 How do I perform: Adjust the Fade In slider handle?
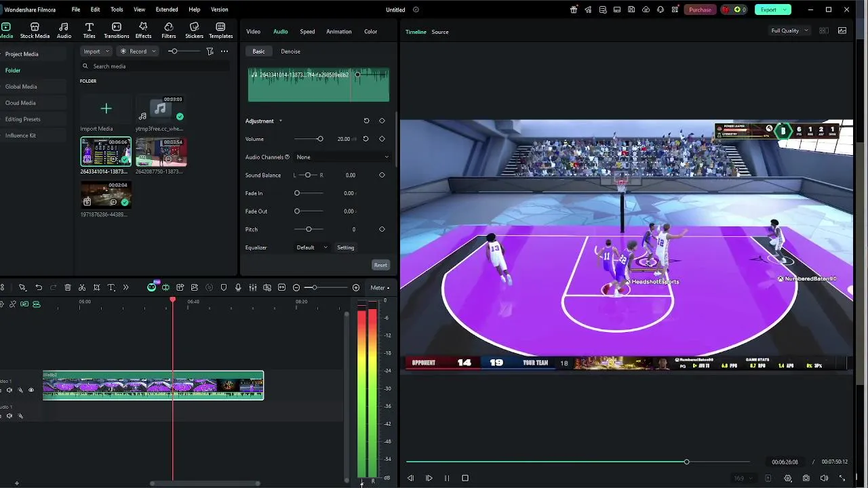point(297,193)
